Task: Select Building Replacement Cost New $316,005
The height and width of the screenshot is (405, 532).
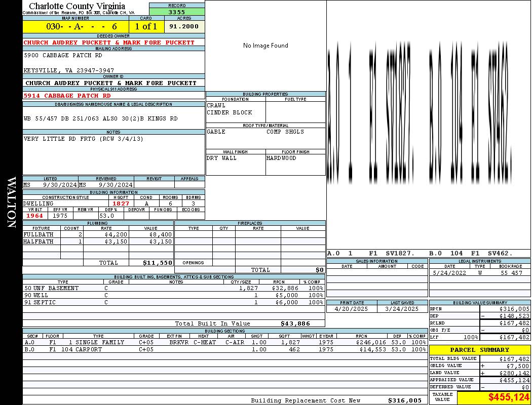Action: click(405, 400)
